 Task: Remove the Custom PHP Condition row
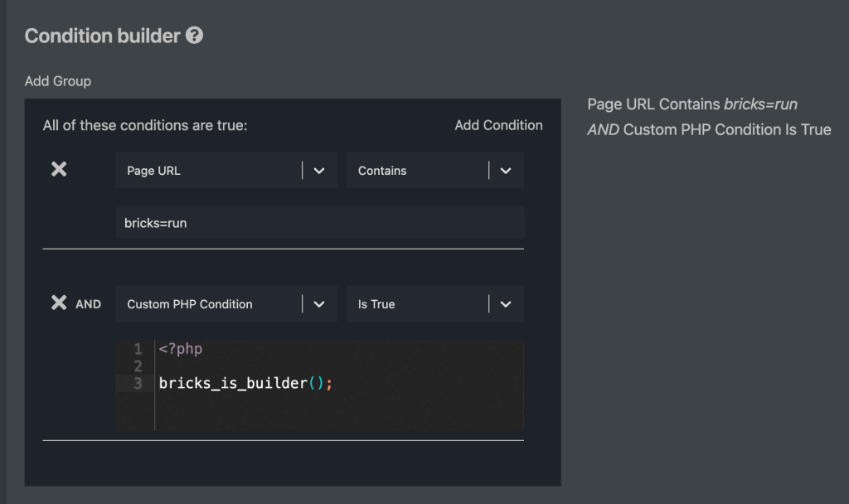[x=59, y=303]
